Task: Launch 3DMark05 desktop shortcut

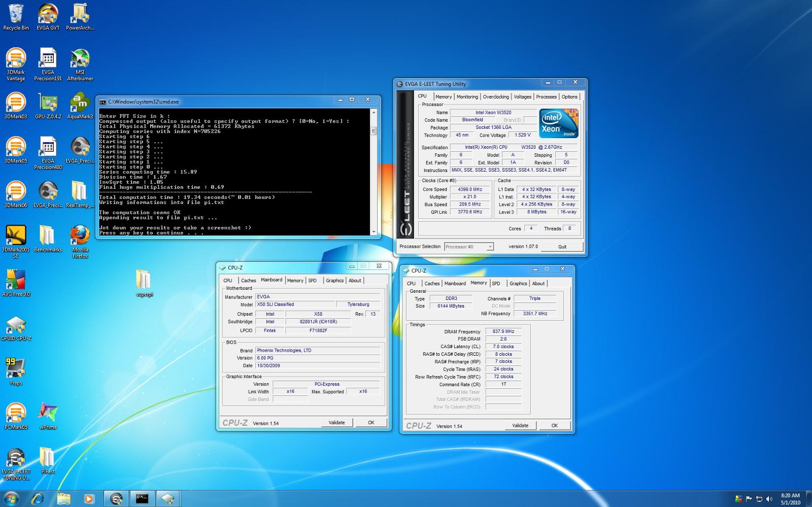Action: pyautogui.click(x=16, y=150)
